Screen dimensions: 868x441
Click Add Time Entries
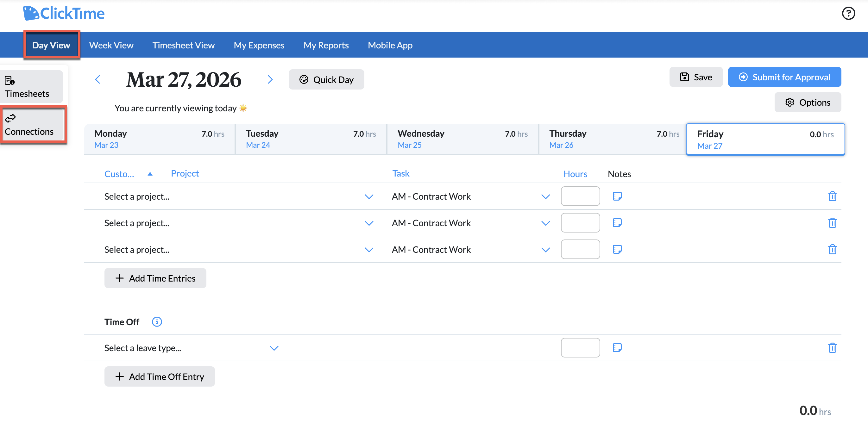pos(155,278)
